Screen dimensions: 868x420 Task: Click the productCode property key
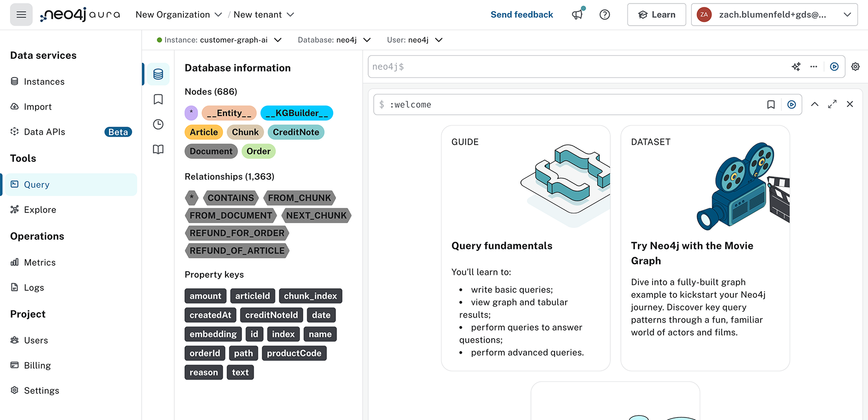(x=294, y=353)
